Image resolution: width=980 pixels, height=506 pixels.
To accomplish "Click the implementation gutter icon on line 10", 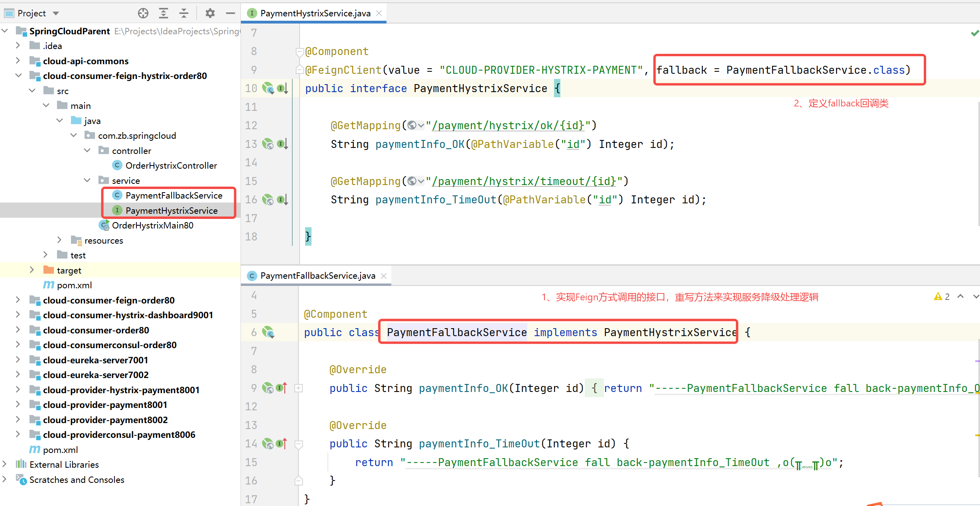I will 282,88.
